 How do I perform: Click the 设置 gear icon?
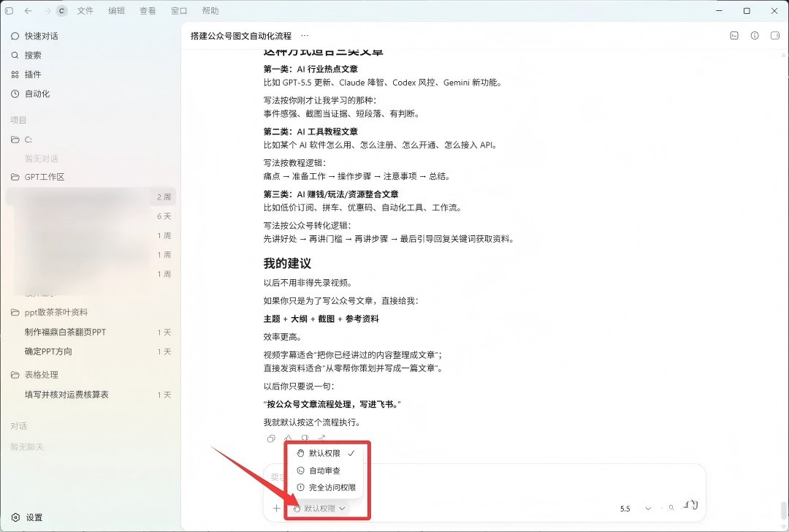(x=15, y=517)
